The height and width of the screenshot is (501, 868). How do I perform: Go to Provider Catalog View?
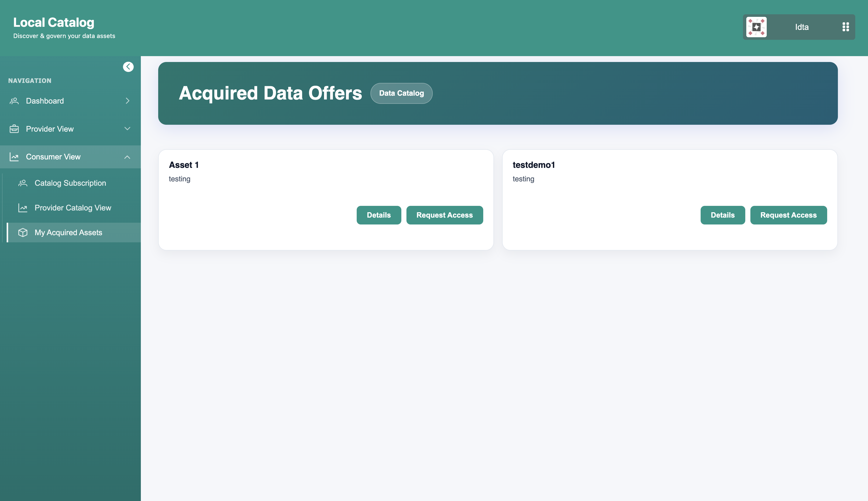click(x=74, y=208)
